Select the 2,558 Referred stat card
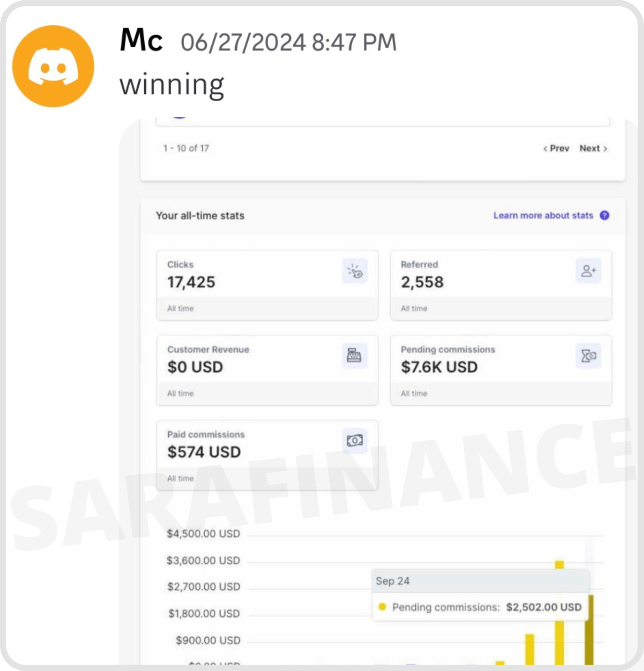Viewport: 644px width, 671px height. pyautogui.click(x=501, y=285)
